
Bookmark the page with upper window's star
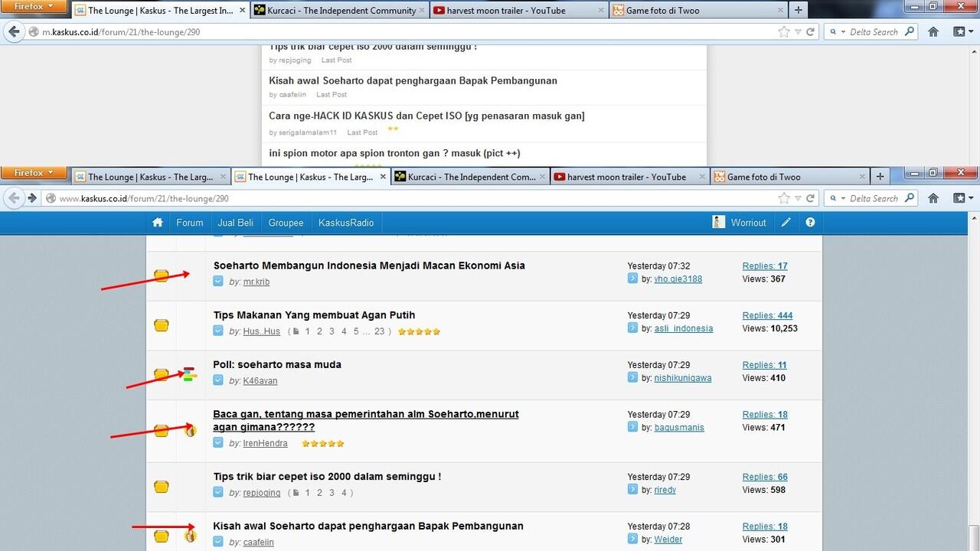(783, 32)
